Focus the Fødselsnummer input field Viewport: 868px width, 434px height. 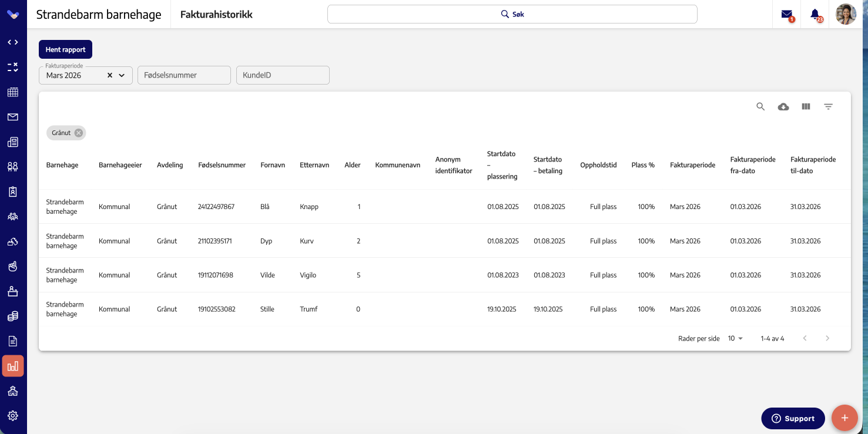(x=184, y=75)
